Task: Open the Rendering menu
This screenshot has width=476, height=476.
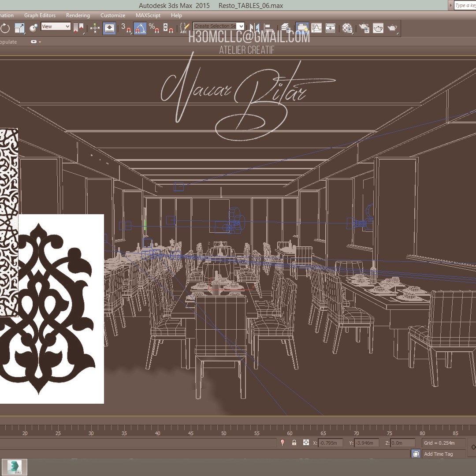Action: click(78, 15)
